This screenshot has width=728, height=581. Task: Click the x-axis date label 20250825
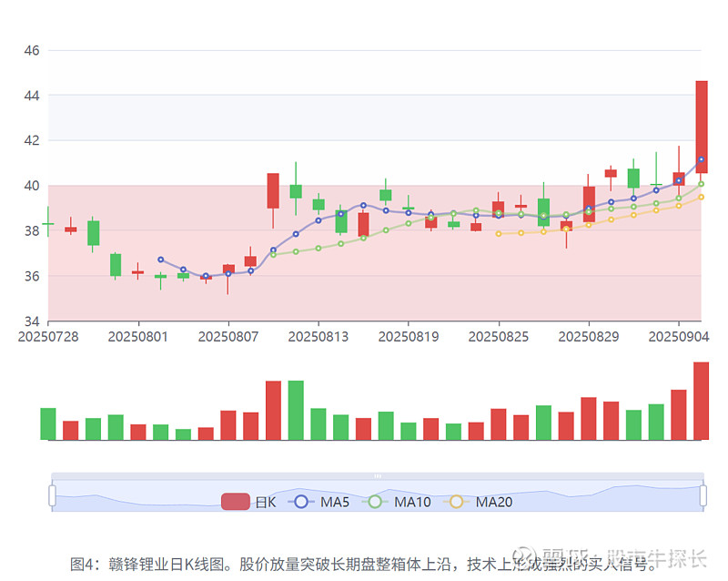pos(499,337)
